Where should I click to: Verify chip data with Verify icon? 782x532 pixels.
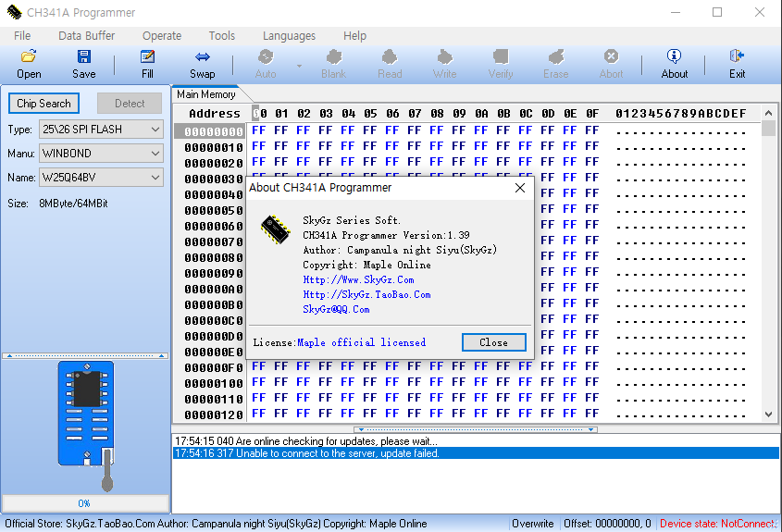tap(501, 65)
